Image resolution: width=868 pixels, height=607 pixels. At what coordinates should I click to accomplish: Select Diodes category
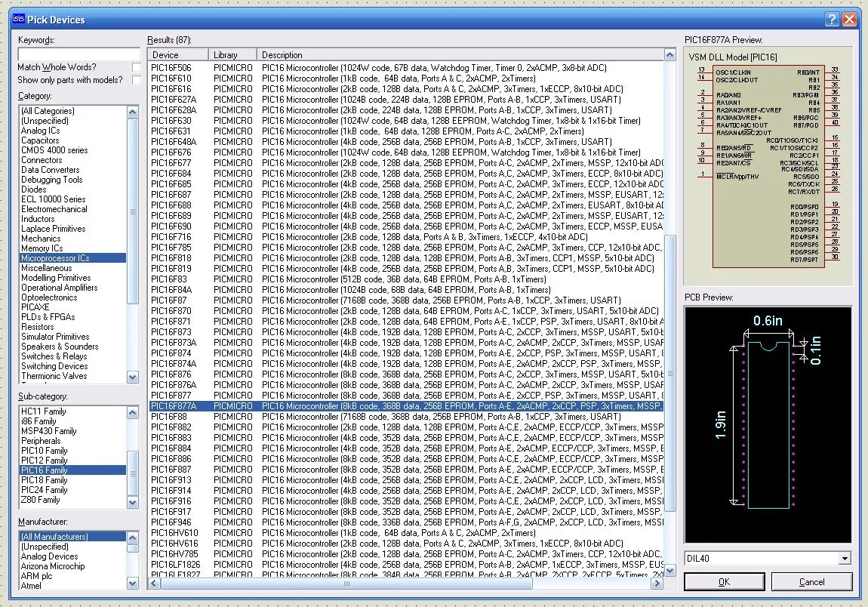coord(72,189)
